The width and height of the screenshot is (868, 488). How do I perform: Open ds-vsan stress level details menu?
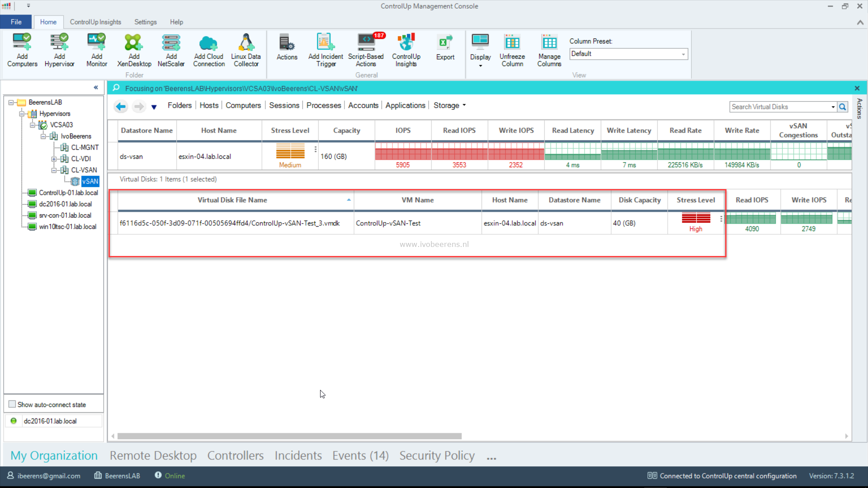(x=315, y=149)
